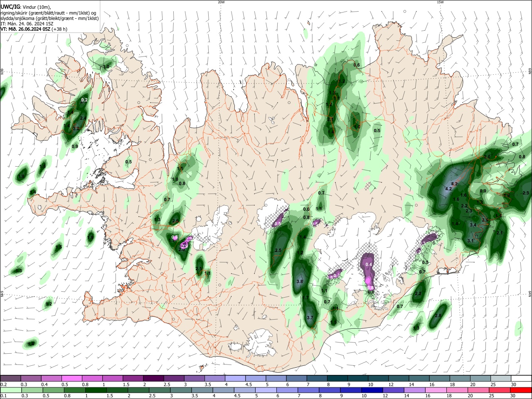
Task: Click the bright pink 0.5 snow scale swatch
Action: click(72, 378)
